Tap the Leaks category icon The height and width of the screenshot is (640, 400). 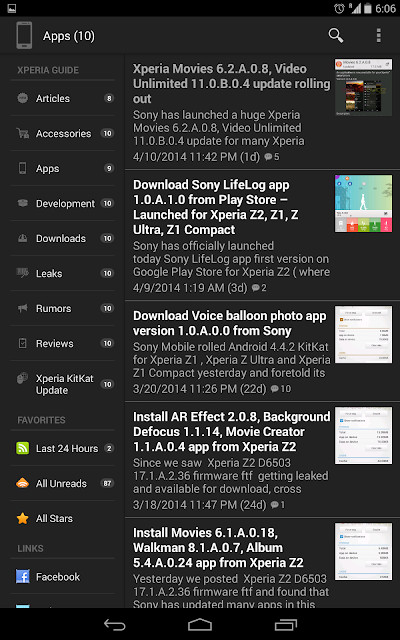(x=23, y=273)
